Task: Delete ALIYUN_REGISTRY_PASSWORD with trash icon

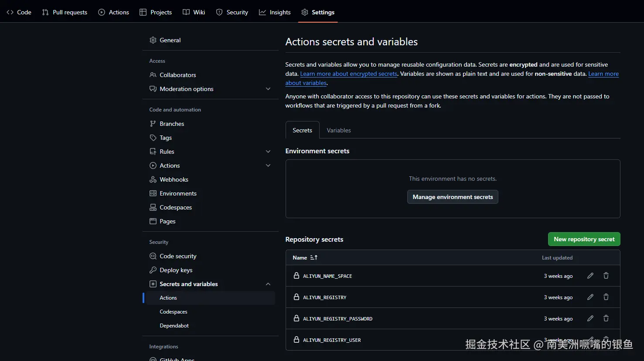Action: tap(606, 318)
